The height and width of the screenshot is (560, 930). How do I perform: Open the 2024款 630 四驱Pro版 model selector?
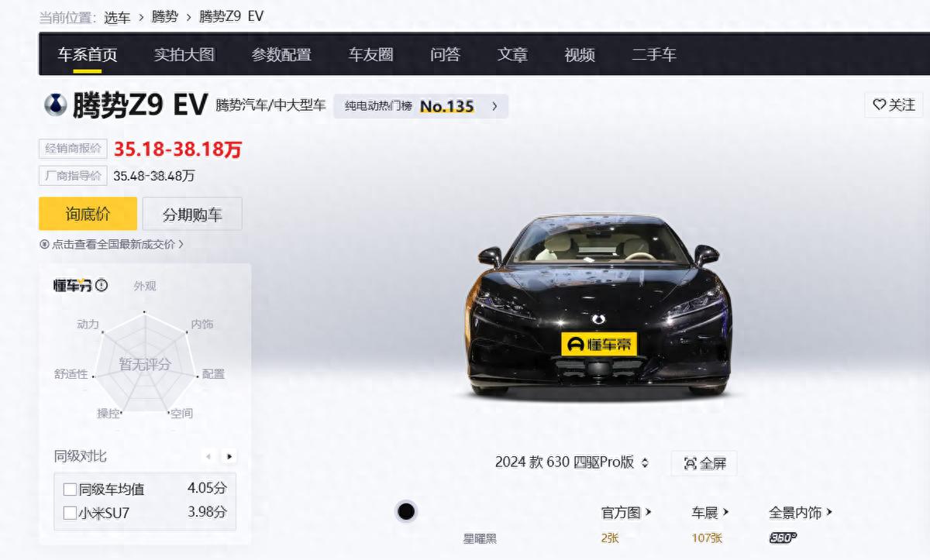572,462
